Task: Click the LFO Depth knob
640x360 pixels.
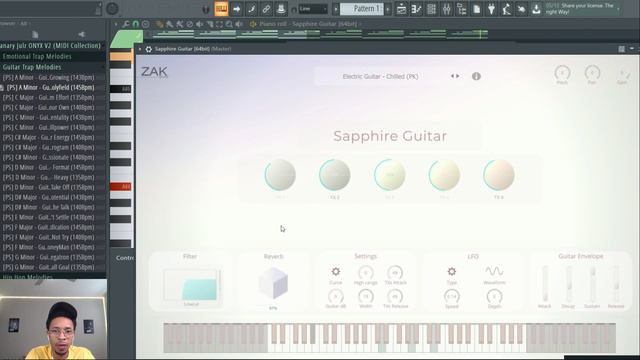Action: (x=494, y=296)
